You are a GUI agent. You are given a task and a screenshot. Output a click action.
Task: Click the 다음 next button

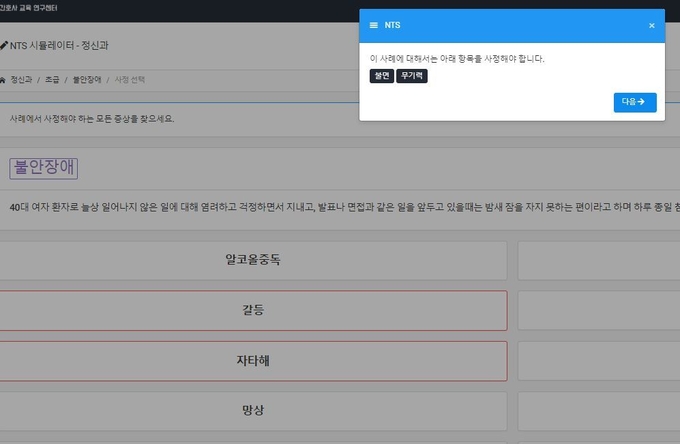[635, 102]
